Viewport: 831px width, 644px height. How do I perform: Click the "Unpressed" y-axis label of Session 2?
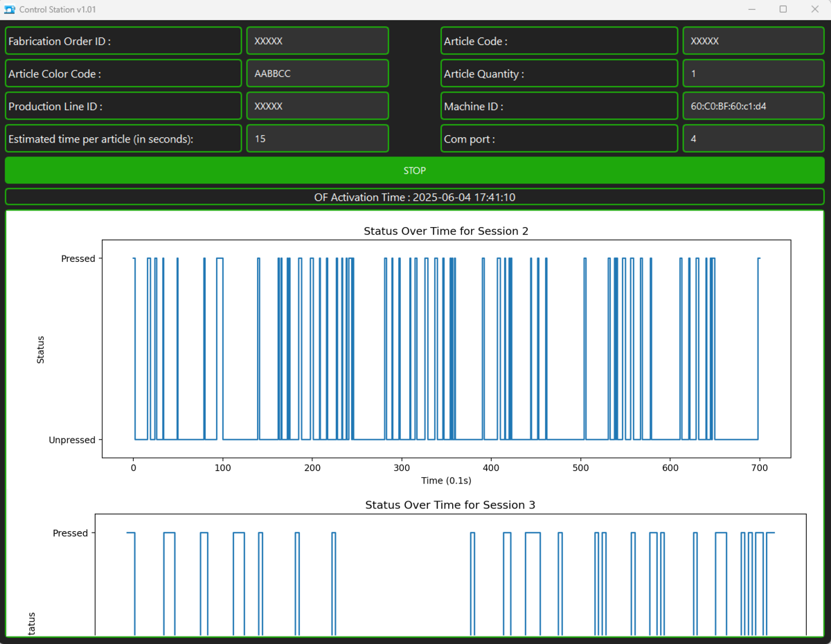(72, 440)
